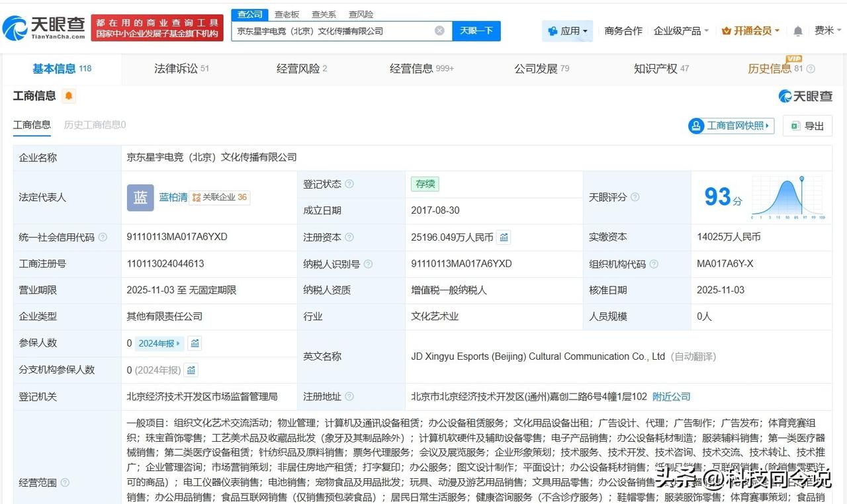Switch to the 经营风险 tab
This screenshot has height=504, width=847.
coord(302,69)
